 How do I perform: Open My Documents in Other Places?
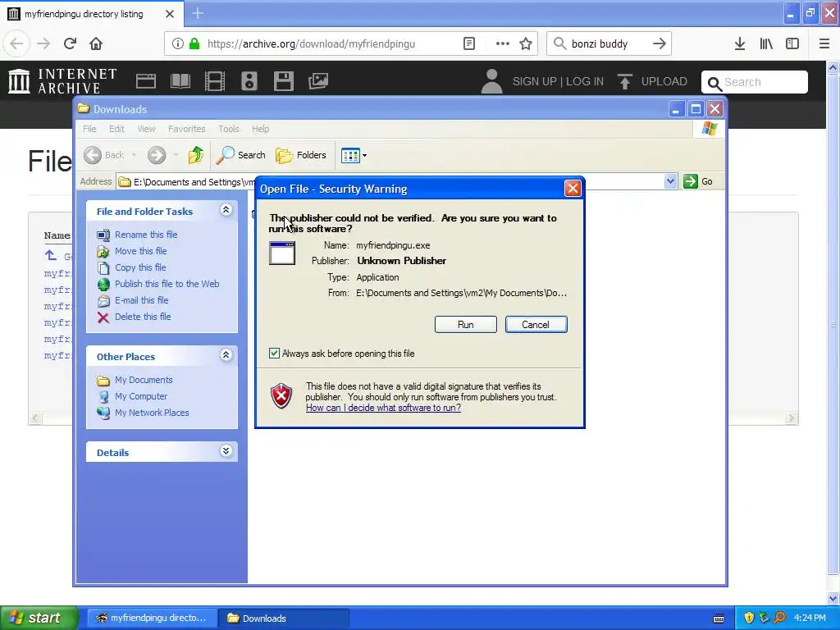pyautogui.click(x=144, y=380)
